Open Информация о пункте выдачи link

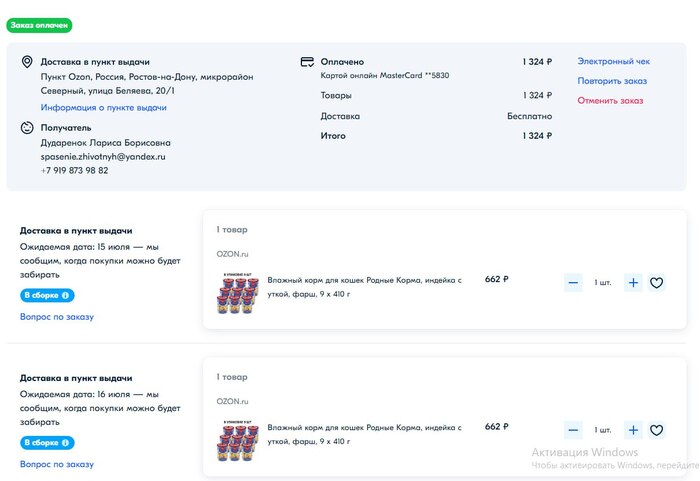pyautogui.click(x=104, y=107)
